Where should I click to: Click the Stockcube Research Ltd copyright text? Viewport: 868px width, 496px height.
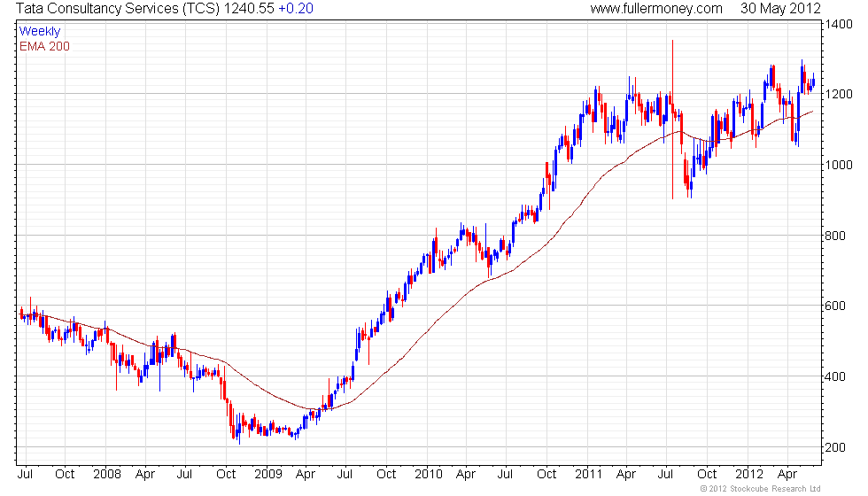pyautogui.click(x=760, y=489)
